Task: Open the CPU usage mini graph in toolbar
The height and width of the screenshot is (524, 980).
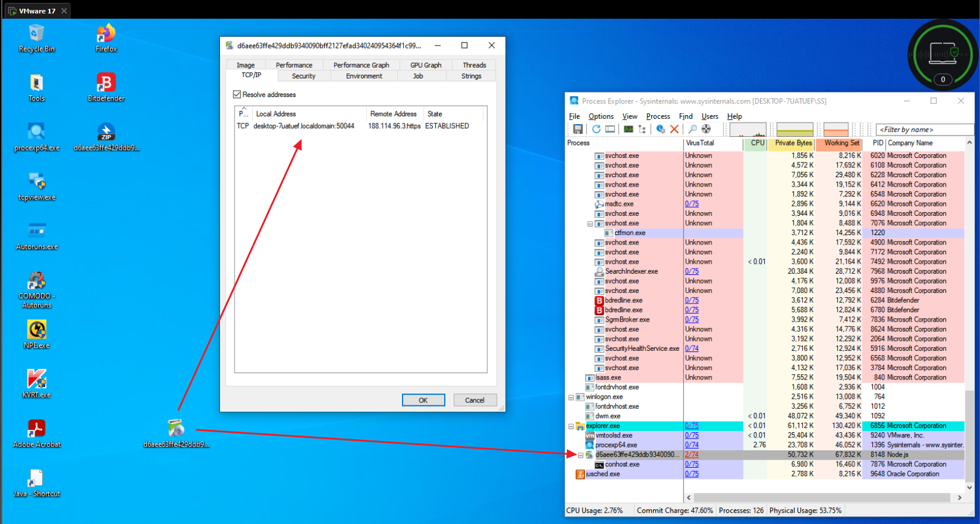Action: click(748, 129)
